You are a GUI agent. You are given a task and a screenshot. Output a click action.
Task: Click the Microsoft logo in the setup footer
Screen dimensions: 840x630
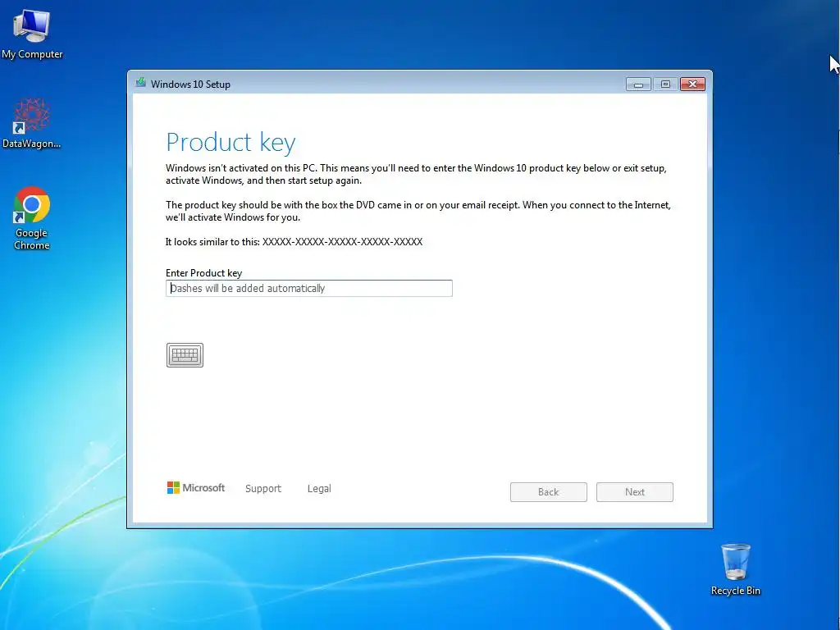click(196, 487)
